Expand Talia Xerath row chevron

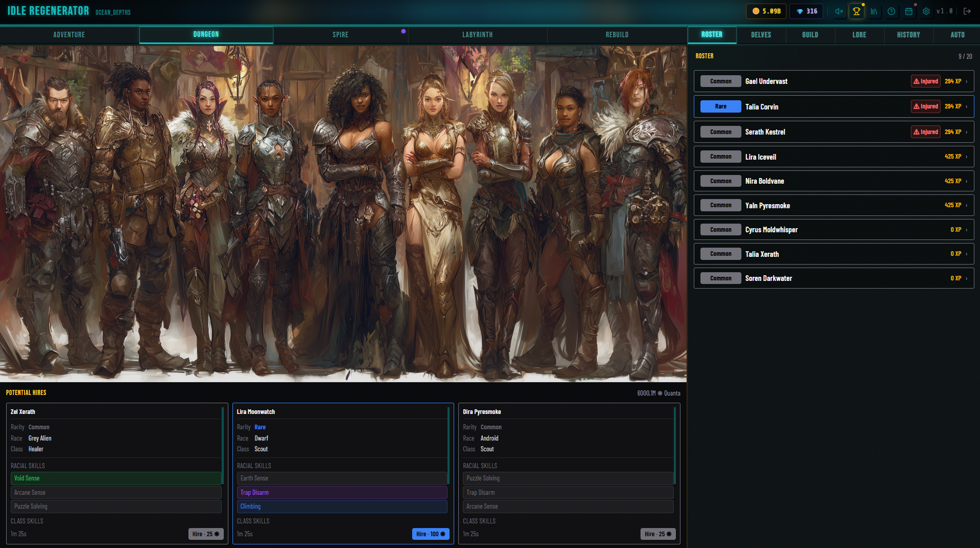967,254
